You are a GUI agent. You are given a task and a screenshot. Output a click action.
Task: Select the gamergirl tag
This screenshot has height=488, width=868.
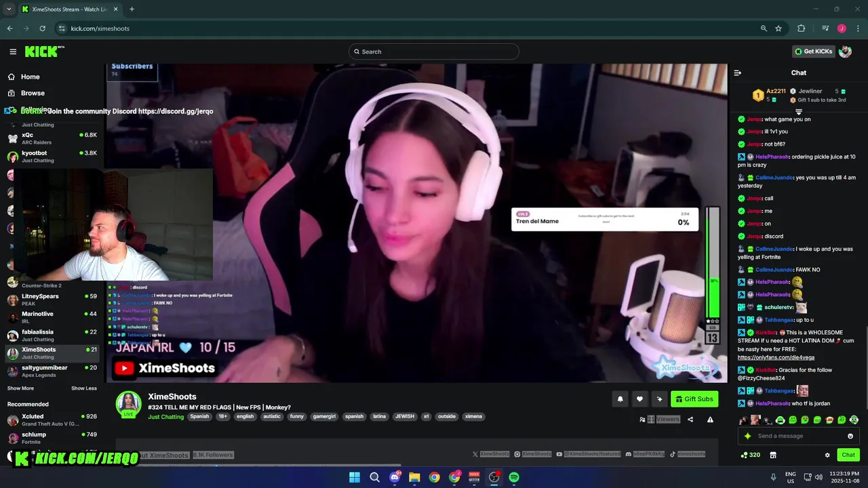tap(324, 416)
